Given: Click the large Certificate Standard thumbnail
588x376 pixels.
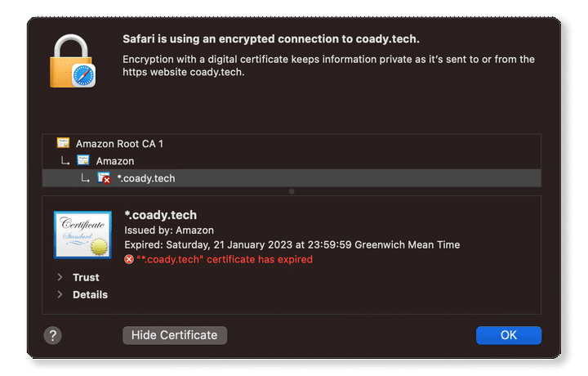Looking at the screenshot, I should point(82,235).
